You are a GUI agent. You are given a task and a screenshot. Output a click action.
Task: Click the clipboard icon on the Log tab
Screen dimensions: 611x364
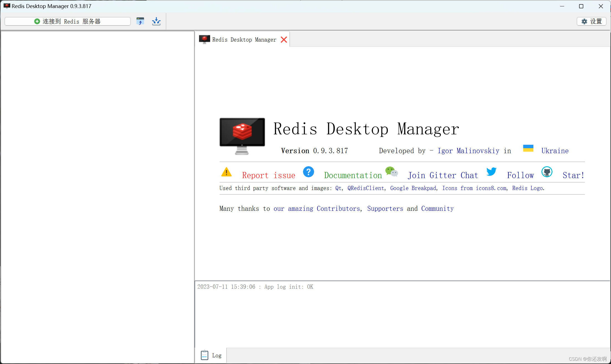click(x=204, y=355)
